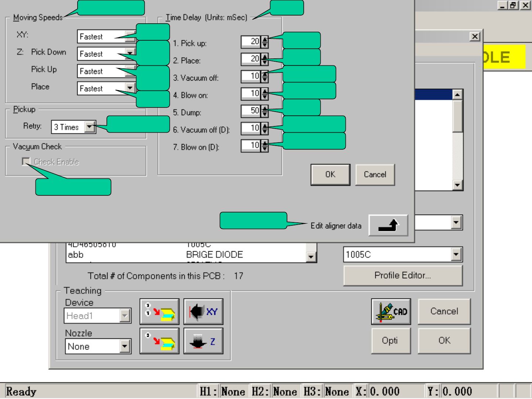Click the CAD icon button
Image resolution: width=532 pixels, height=399 pixels.
391,311
